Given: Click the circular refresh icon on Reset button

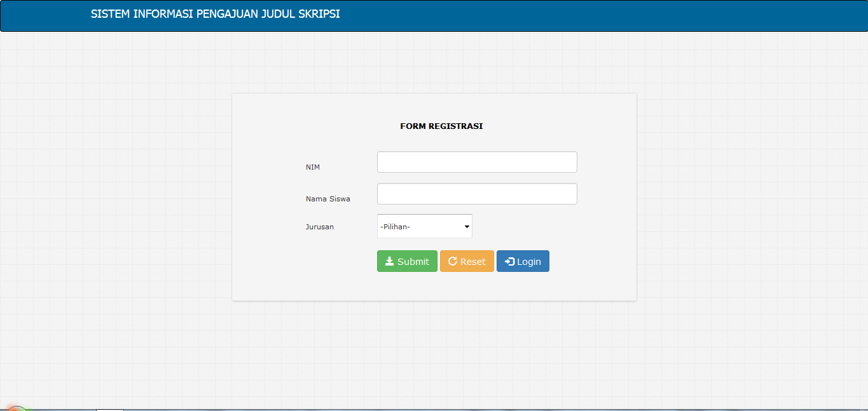Looking at the screenshot, I should tap(452, 260).
